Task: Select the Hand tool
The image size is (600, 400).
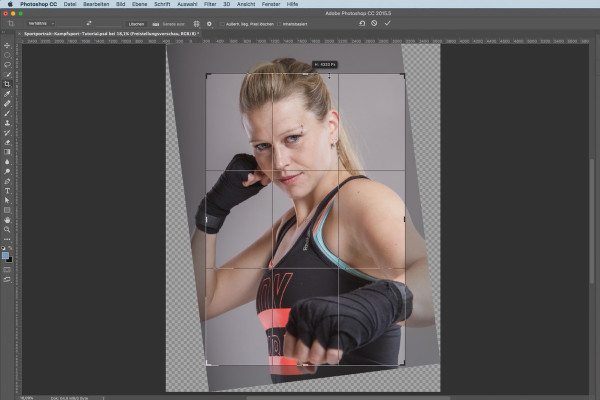Action: coord(7,220)
